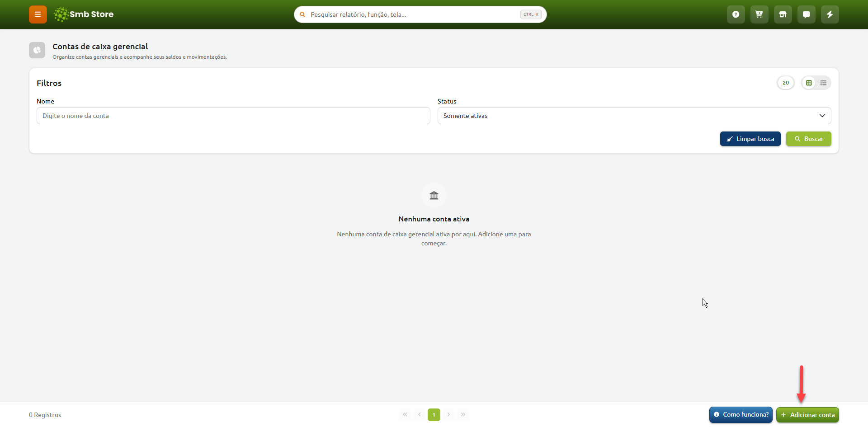This screenshot has width=868, height=427.
Task: Open the lightning quick actions icon
Action: 830,14
